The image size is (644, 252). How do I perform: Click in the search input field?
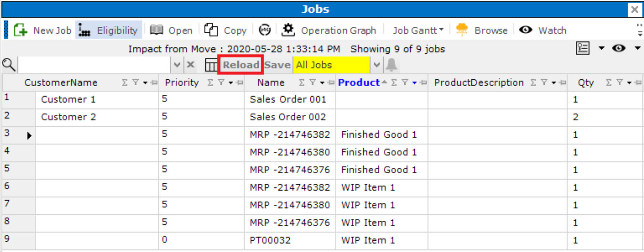coord(95,65)
